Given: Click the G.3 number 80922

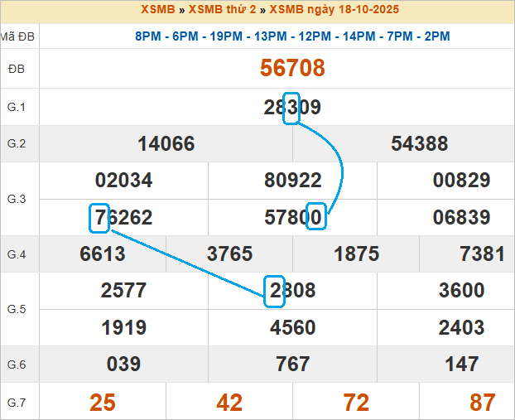Looking at the screenshot, I should click(292, 181).
